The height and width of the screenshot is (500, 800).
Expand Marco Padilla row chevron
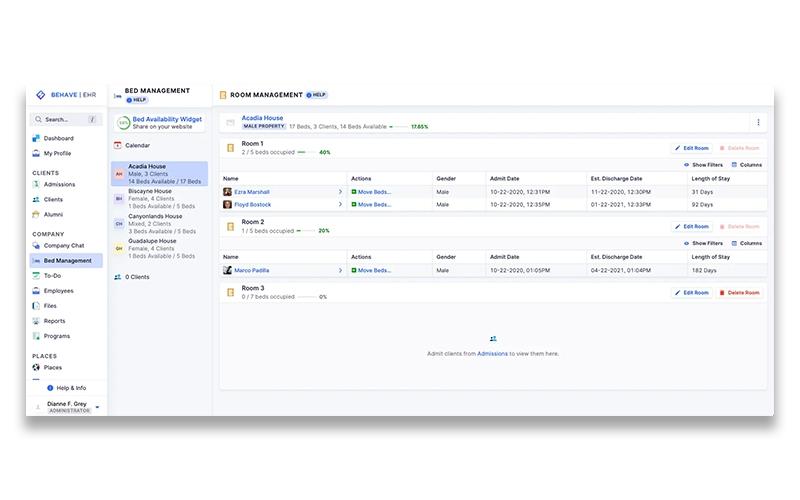[x=340, y=270]
